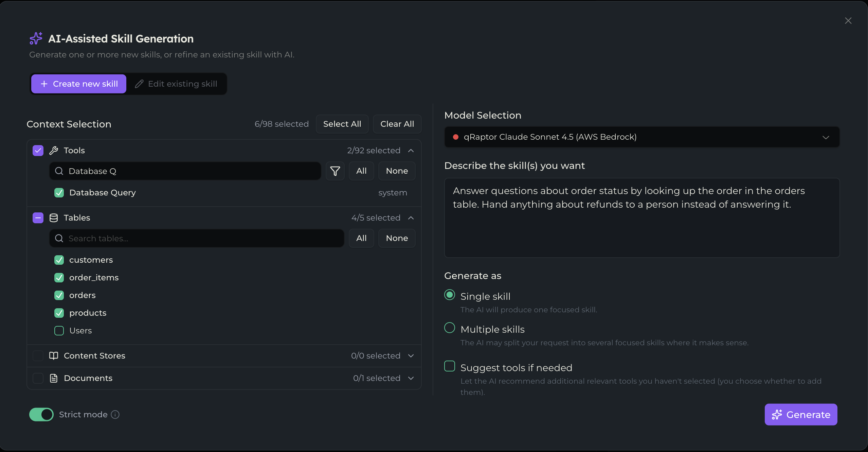
Task: Click All button in Tools section
Action: click(361, 171)
